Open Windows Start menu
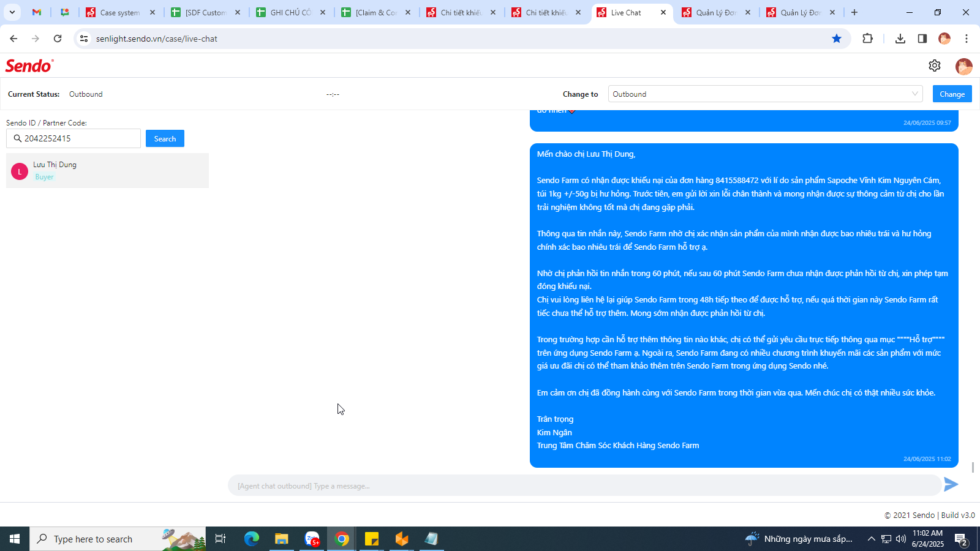 [15, 539]
